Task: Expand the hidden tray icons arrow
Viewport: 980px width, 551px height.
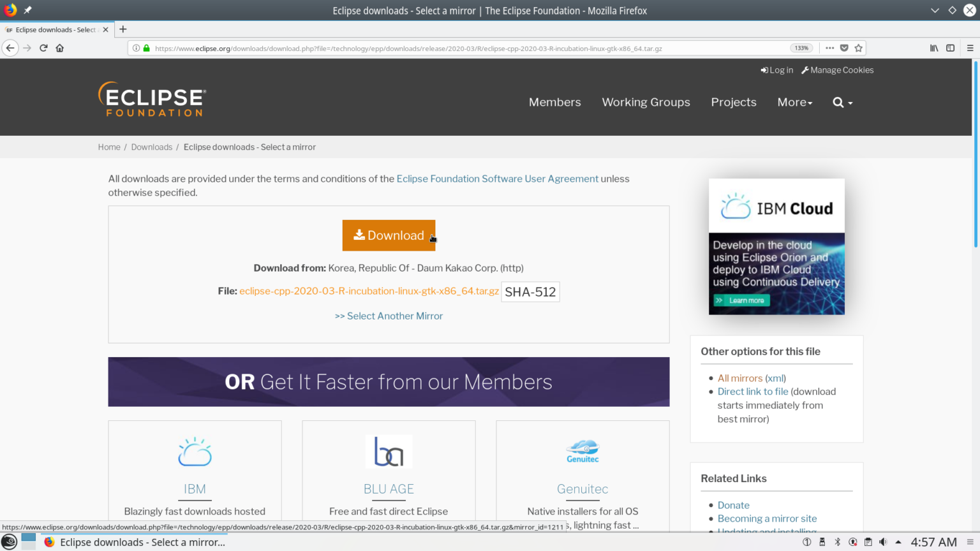Action: click(899, 541)
